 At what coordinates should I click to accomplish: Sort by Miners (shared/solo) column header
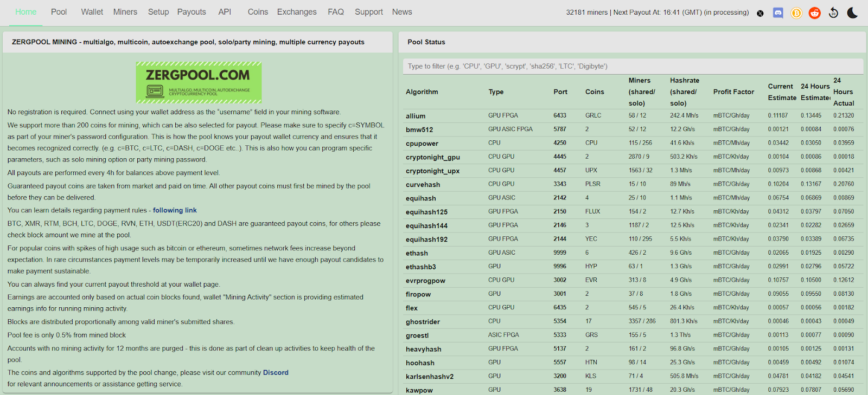(x=642, y=92)
